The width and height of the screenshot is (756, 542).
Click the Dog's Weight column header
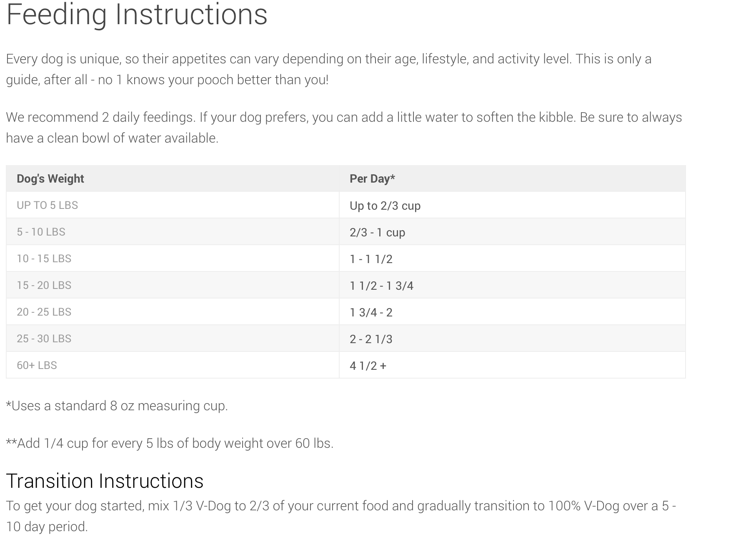click(50, 178)
